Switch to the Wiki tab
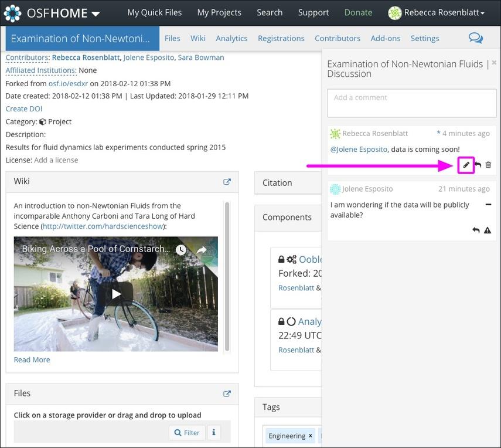501x448 pixels. pyautogui.click(x=198, y=38)
